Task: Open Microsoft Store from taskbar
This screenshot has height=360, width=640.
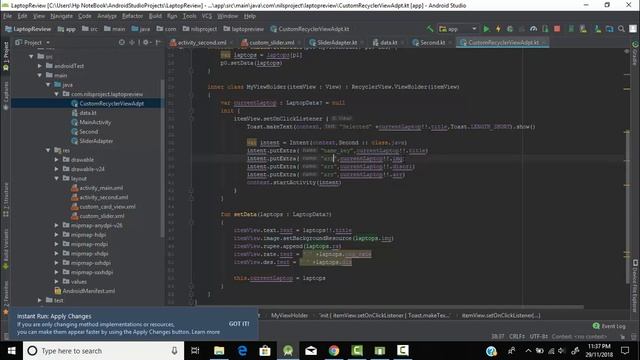Action: pyautogui.click(x=265, y=351)
